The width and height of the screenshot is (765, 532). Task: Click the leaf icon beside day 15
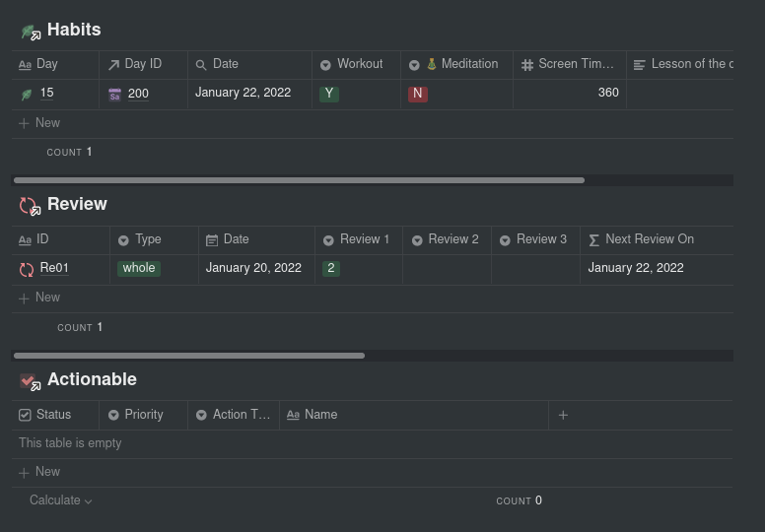click(27, 94)
